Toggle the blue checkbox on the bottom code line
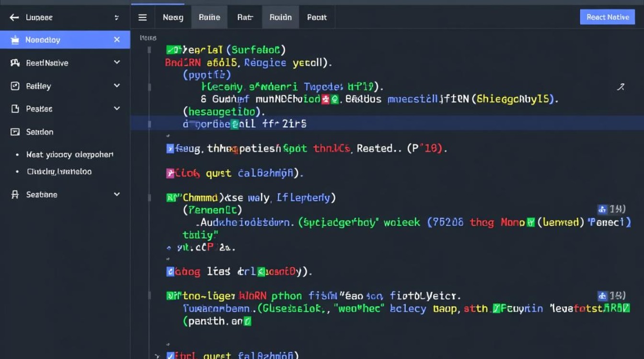 pyautogui.click(x=170, y=355)
